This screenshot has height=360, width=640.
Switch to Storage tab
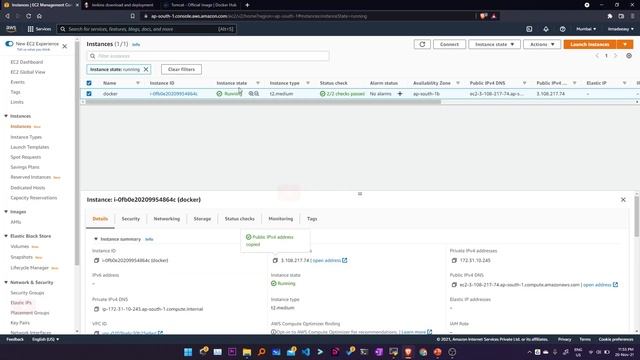(x=202, y=219)
